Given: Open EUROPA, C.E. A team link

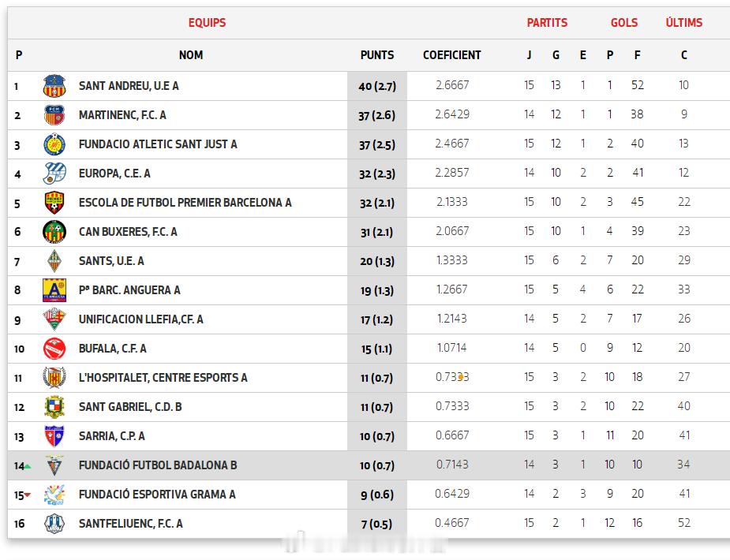Looking at the screenshot, I should tap(114, 174).
